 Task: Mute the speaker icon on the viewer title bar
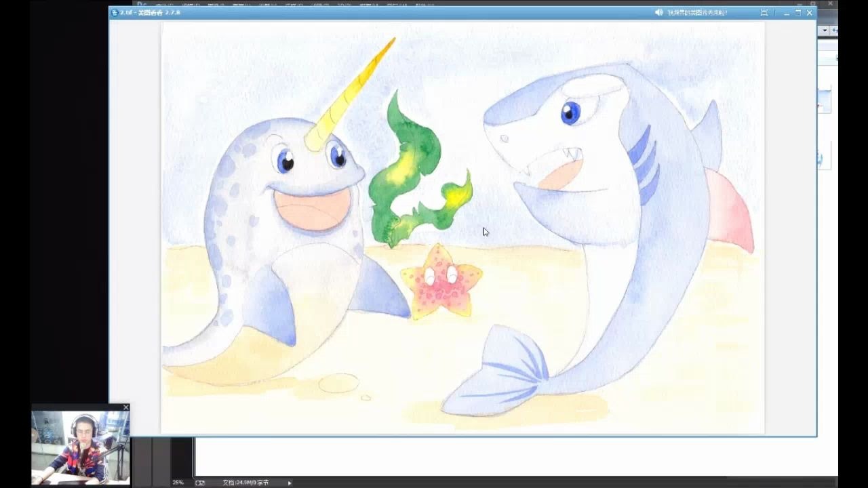659,12
